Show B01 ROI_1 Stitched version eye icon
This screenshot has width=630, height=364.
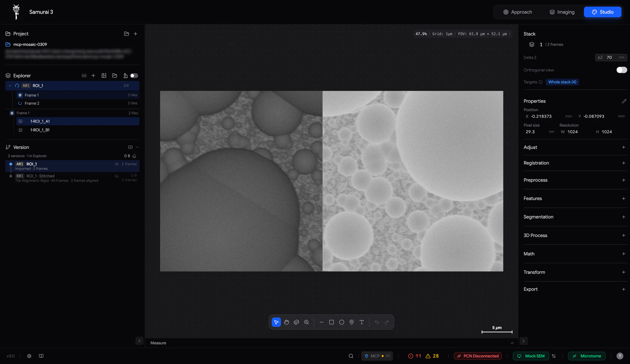coord(117,176)
